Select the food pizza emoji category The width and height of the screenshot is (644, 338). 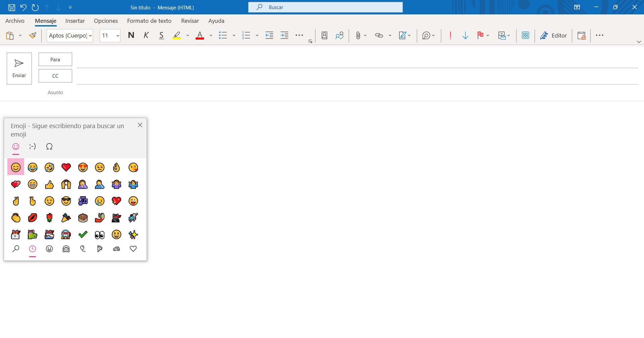(100, 249)
